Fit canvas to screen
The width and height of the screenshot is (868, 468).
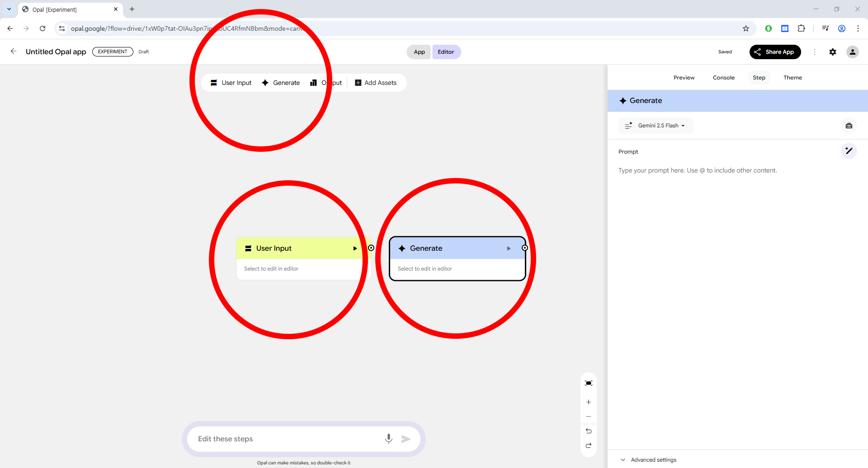(589, 383)
